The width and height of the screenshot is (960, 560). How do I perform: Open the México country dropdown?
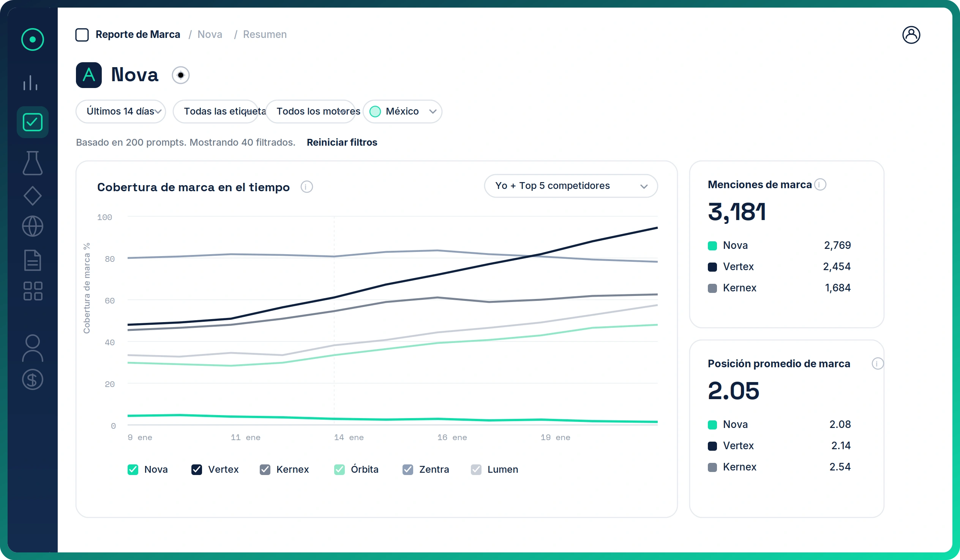402,112
